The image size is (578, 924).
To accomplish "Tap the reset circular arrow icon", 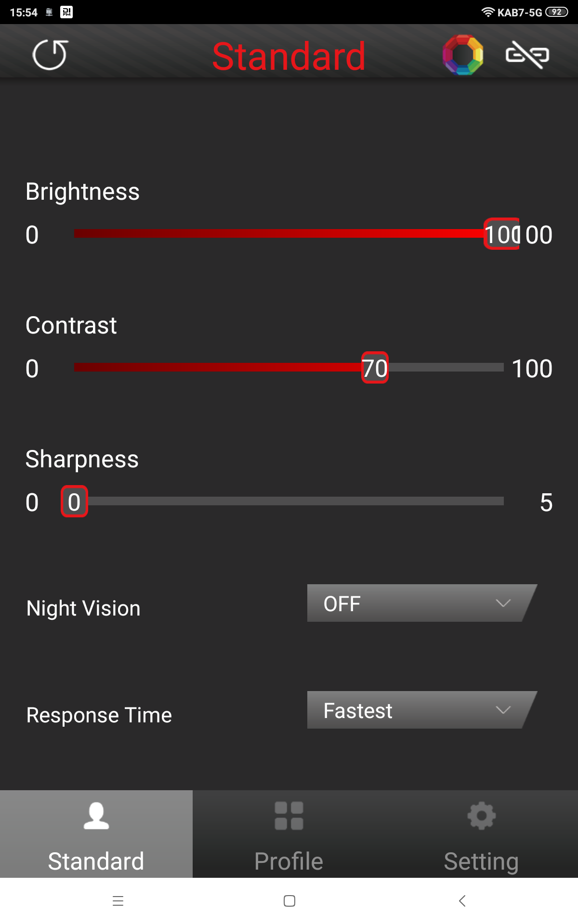I will 50,55.
